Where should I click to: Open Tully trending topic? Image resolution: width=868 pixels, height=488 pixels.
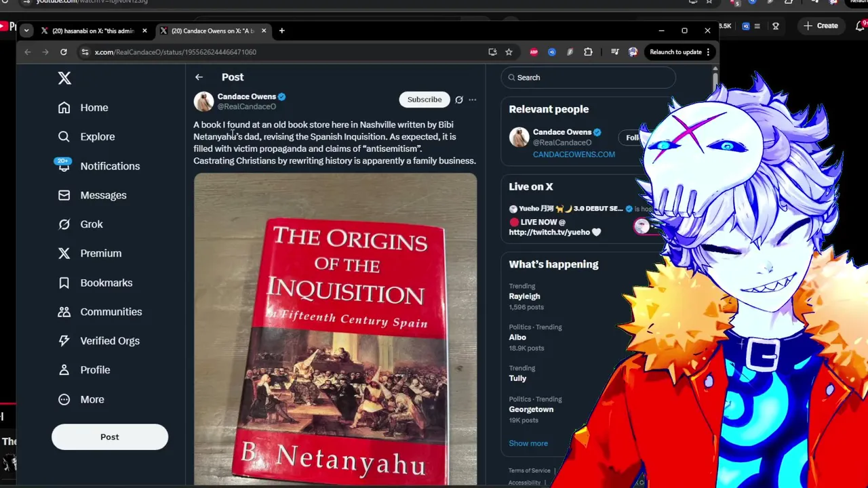(517, 378)
